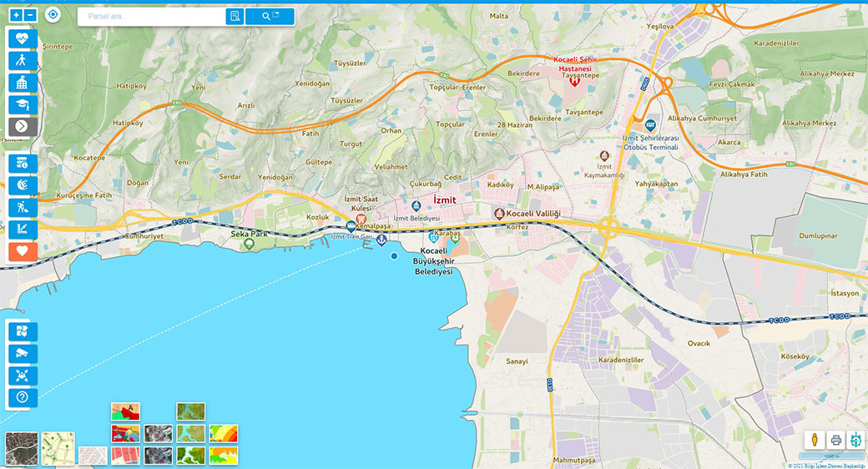Click the 'Parsel ara...' search field
The width and height of the screenshot is (868, 469).
click(152, 16)
